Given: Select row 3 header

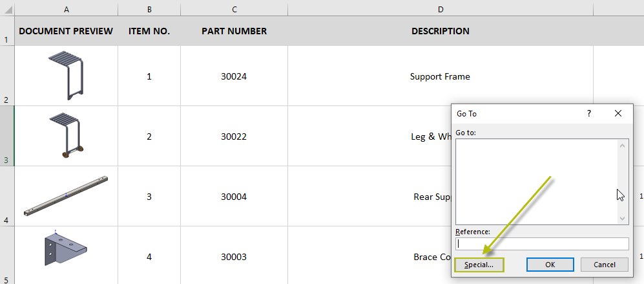Looking at the screenshot, I should coord(6,137).
